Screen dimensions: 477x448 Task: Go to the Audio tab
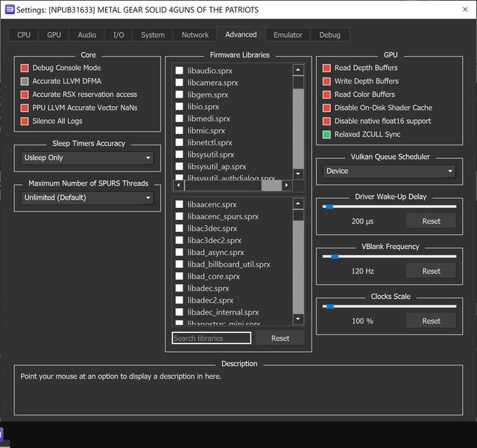point(86,35)
